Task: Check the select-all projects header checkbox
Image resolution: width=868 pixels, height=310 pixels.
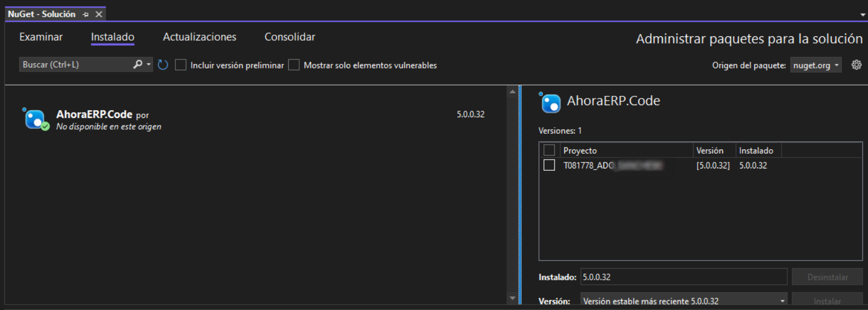Action: click(549, 150)
